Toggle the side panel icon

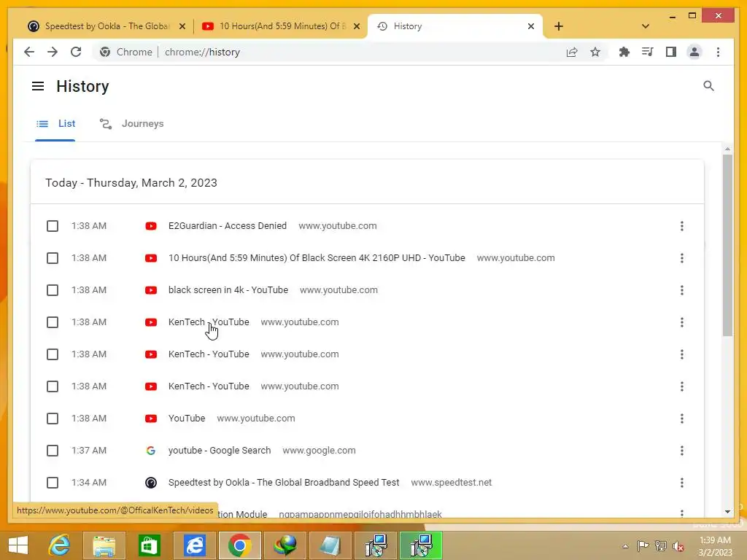pyautogui.click(x=671, y=52)
